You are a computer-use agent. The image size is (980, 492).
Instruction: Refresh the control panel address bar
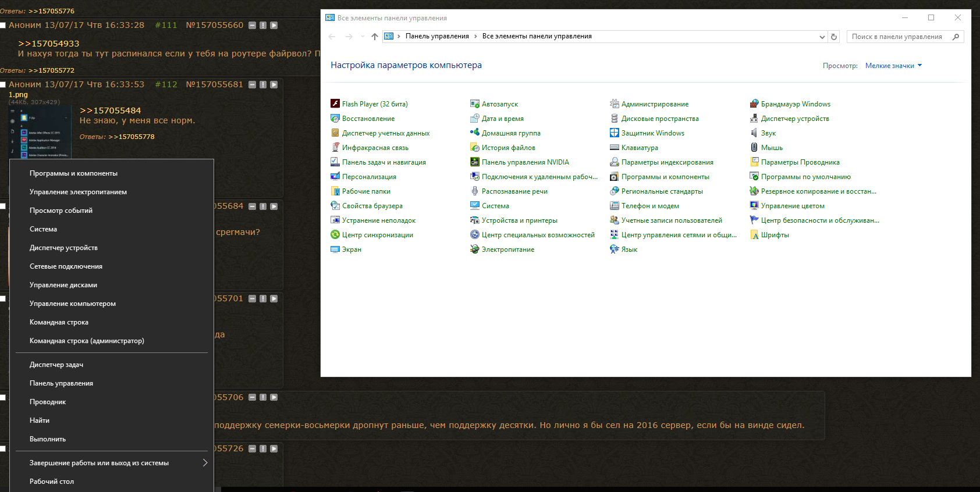[834, 37]
